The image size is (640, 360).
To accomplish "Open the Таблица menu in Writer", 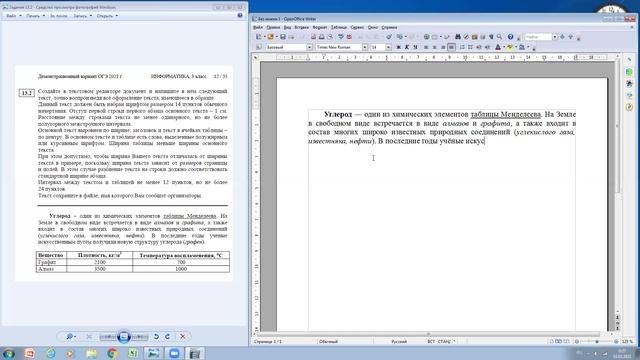I will click(338, 27).
